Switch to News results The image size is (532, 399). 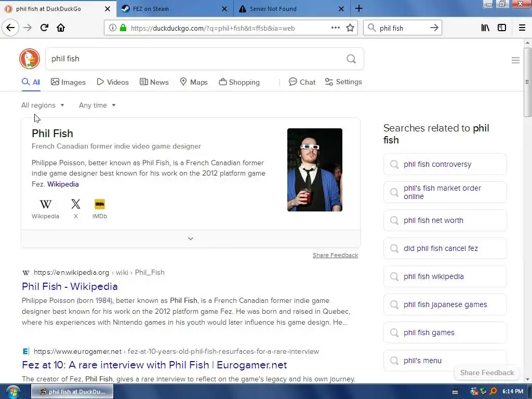154,82
